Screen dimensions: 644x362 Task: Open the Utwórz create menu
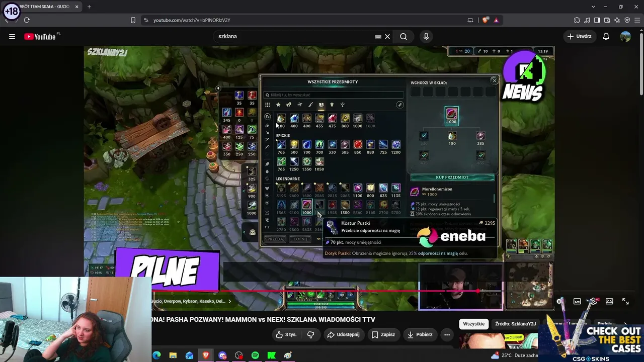point(579,36)
